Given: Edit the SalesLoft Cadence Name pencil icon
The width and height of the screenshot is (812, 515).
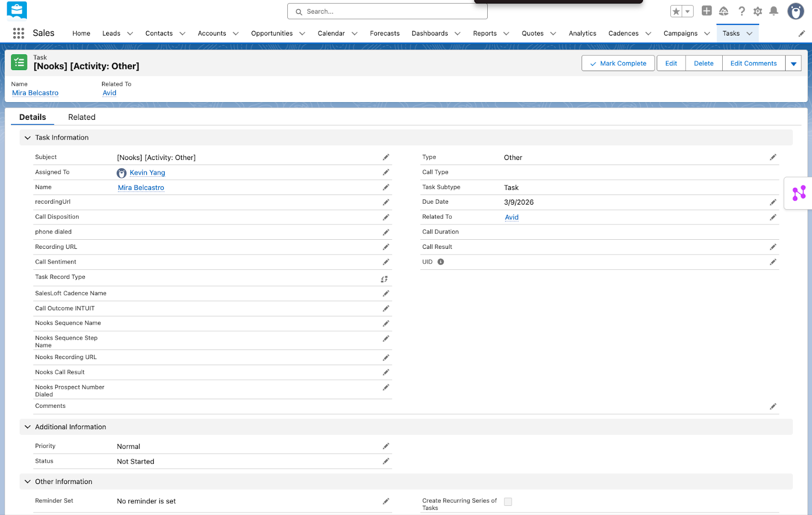Looking at the screenshot, I should (x=386, y=294).
